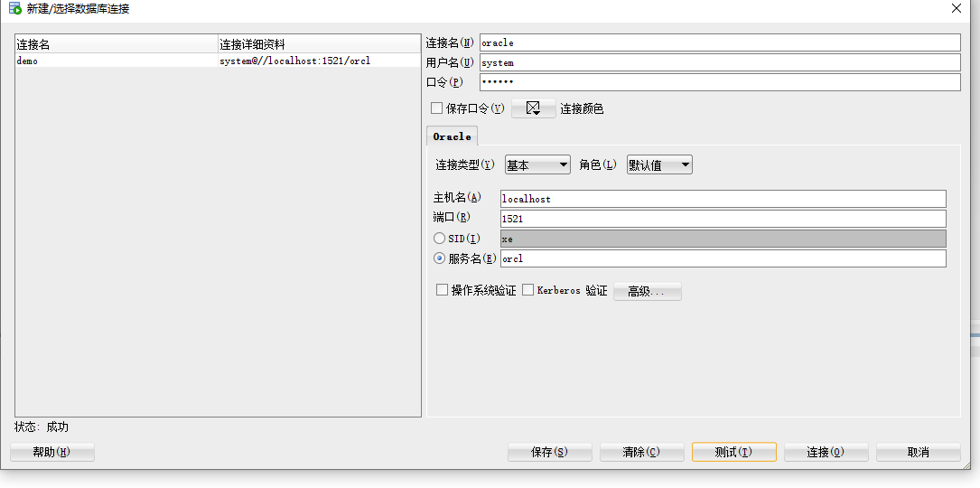
Task: Focus the 端口 field containing 1521
Action: pos(723,219)
